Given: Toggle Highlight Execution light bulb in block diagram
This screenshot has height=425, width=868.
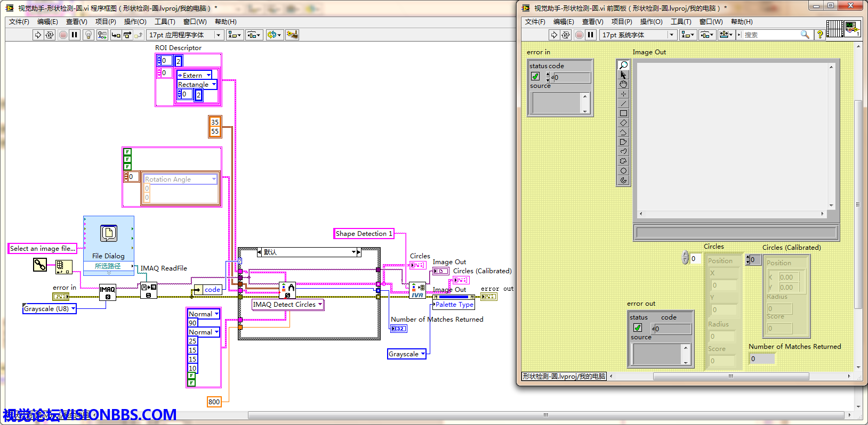Looking at the screenshot, I should tap(89, 35).
